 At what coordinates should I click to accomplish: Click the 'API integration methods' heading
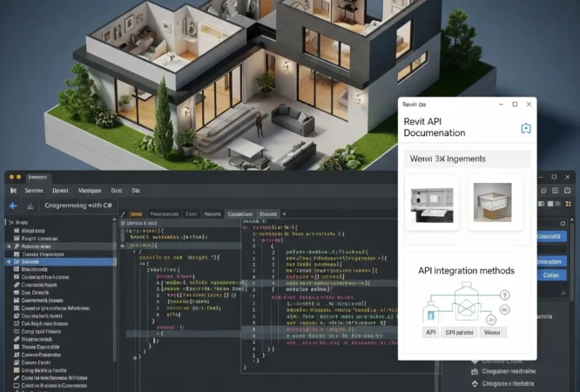point(466,271)
